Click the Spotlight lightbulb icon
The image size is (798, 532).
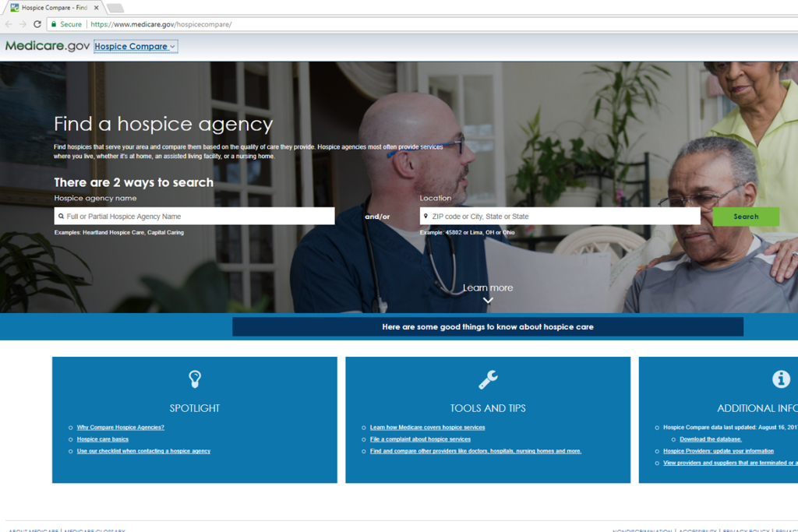point(195,379)
